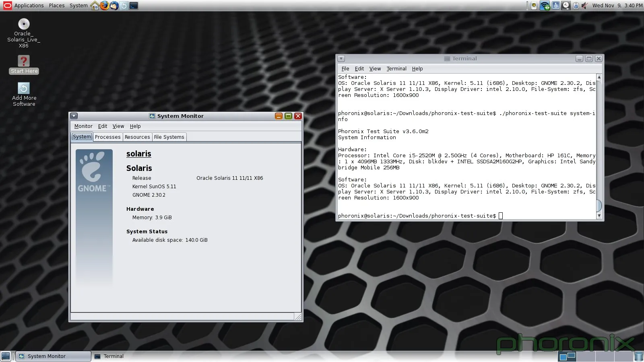Open the Edit menu in System Monitor

tap(103, 126)
